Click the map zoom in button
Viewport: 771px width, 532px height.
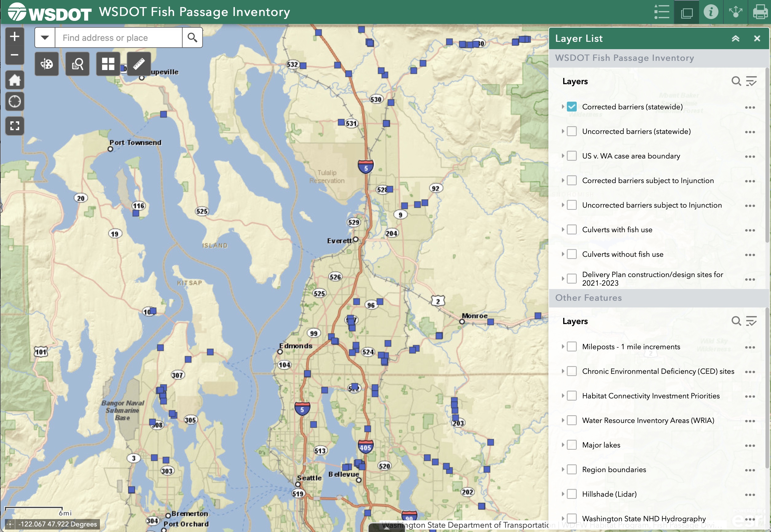[14, 37]
